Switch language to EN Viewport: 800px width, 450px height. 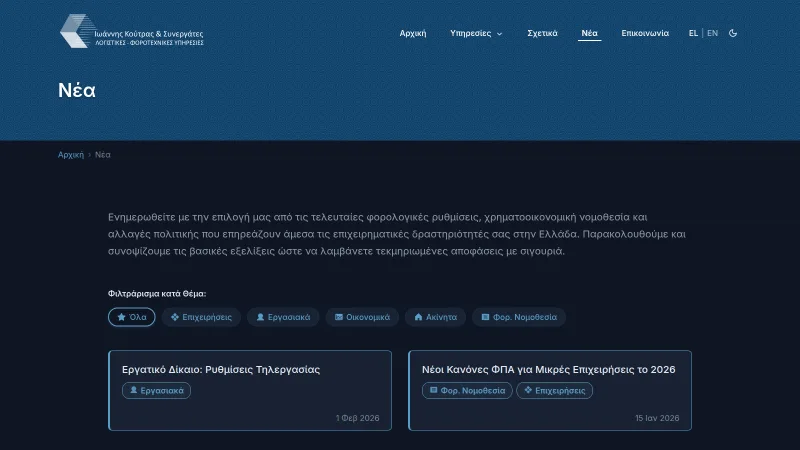point(712,33)
